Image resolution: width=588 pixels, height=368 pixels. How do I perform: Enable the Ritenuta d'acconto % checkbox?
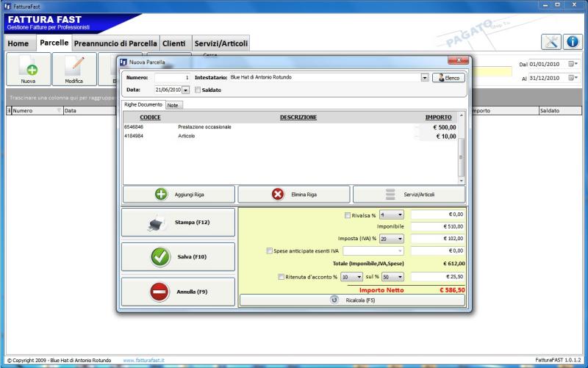(281, 277)
